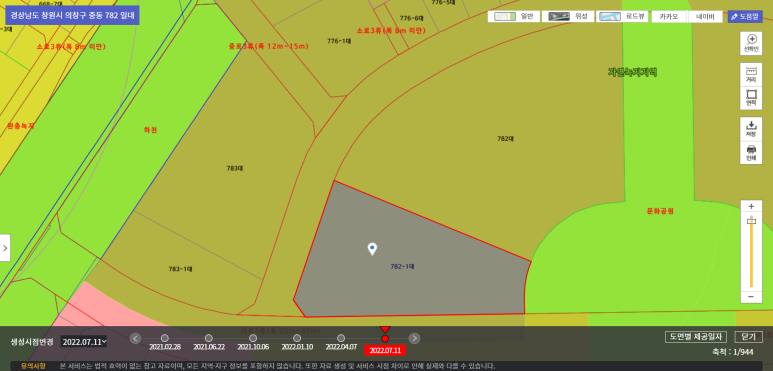Click parcel label 776-6대
The width and height of the screenshot is (773, 371).
[412, 18]
